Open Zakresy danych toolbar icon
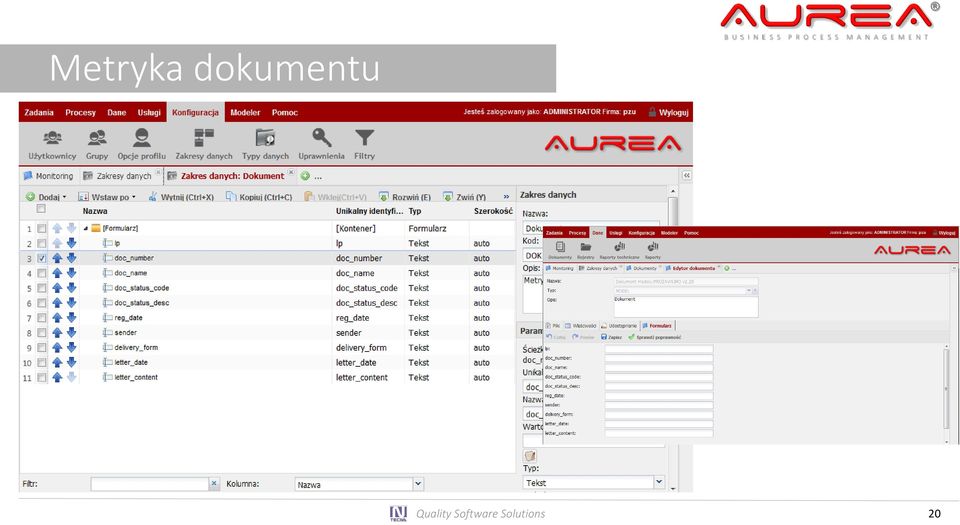This screenshot has height=525, width=960. coord(204,144)
